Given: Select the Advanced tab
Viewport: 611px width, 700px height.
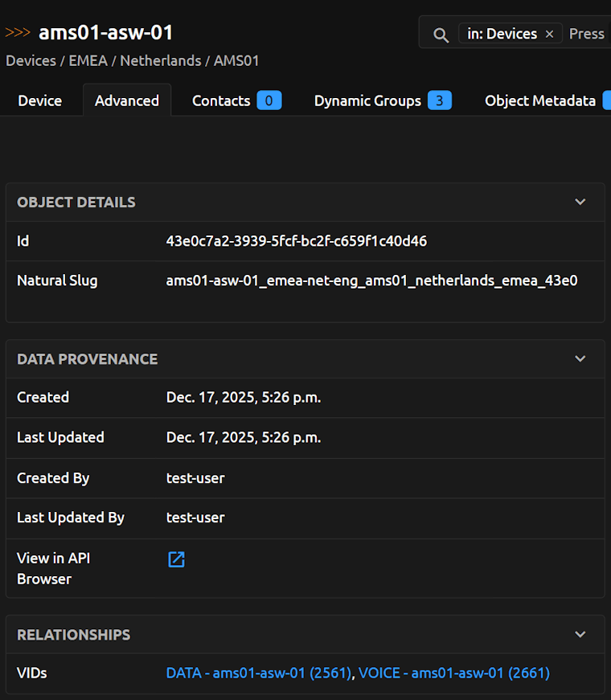Looking at the screenshot, I should (127, 100).
